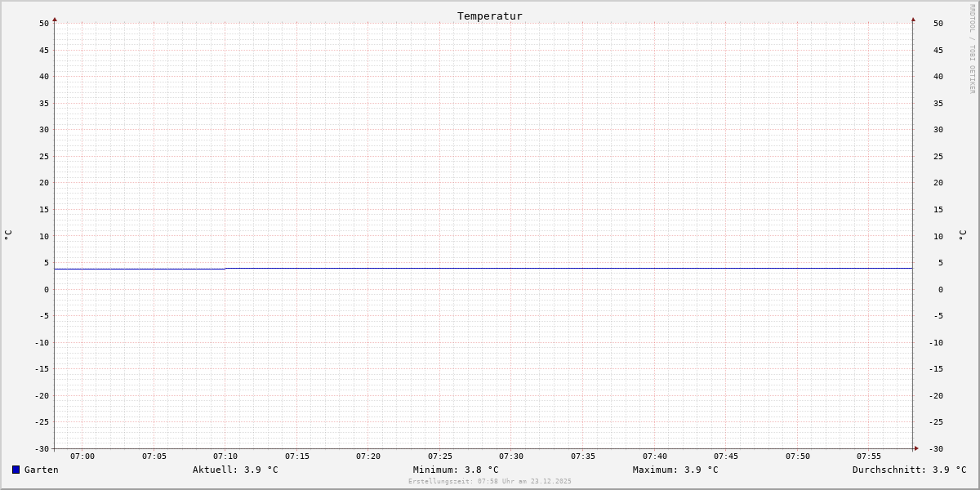Click the 50 label on left axis
Screen dimensions: 980x490
pos(44,24)
